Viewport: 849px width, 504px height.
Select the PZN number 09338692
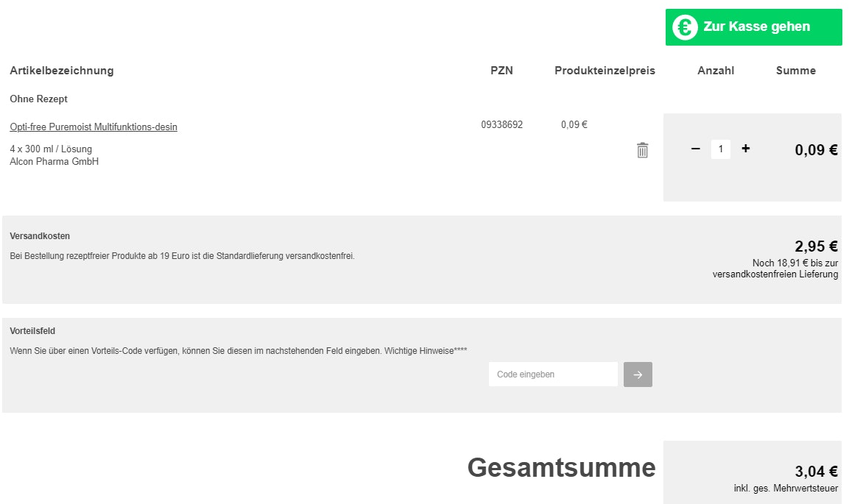coord(501,125)
